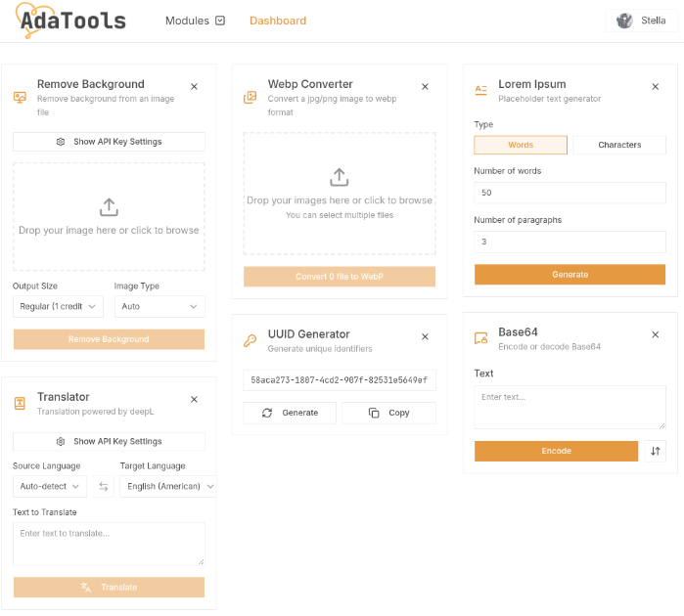The height and width of the screenshot is (616, 684).
Task: Click the AdaTools logo
Action: click(70, 20)
